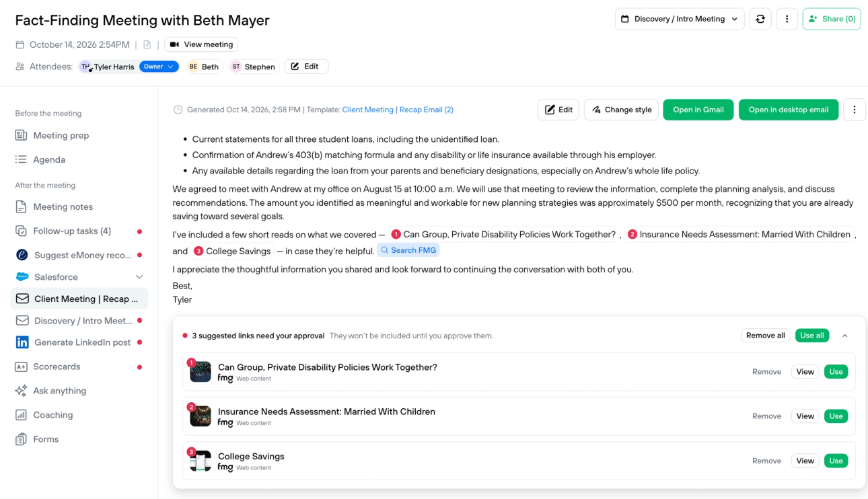Image resolution: width=868 pixels, height=499 pixels.
Task: Open Meeting prep in the sidebar
Action: [61, 135]
